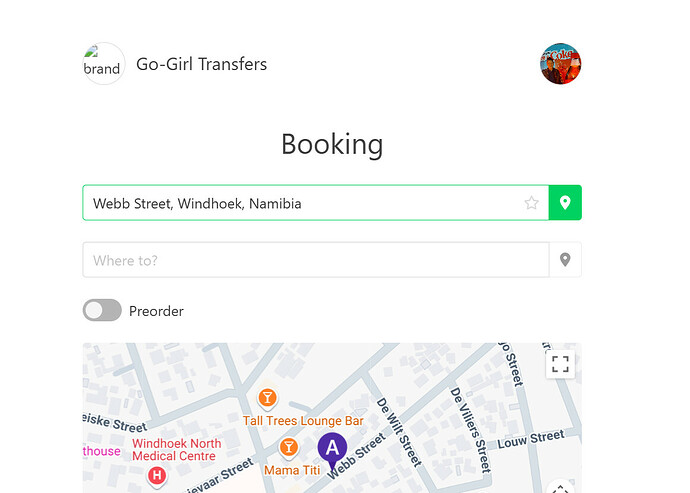Viewport: 690px width, 493px height.
Task: Select the purple A pickup marker
Action: point(332,451)
